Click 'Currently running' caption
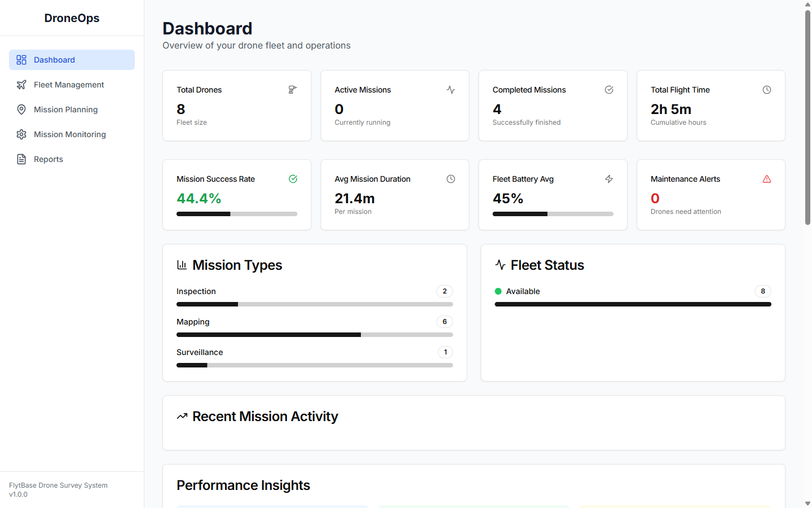 tap(362, 122)
